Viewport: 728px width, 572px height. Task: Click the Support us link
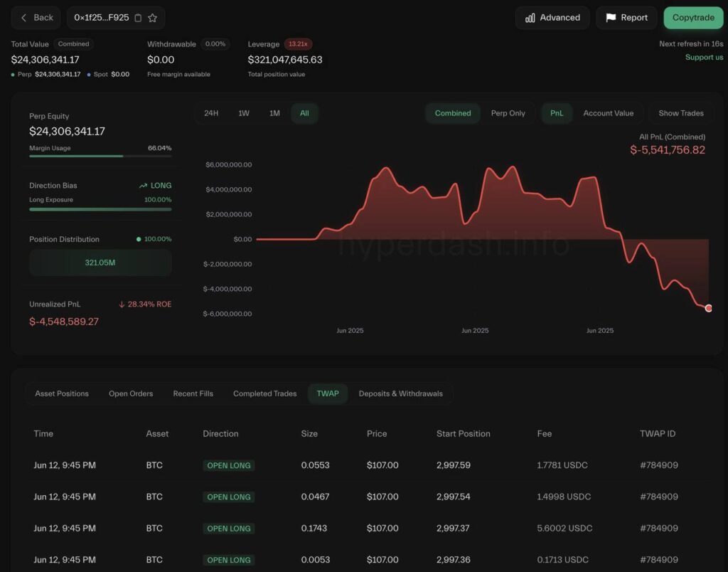pos(704,57)
